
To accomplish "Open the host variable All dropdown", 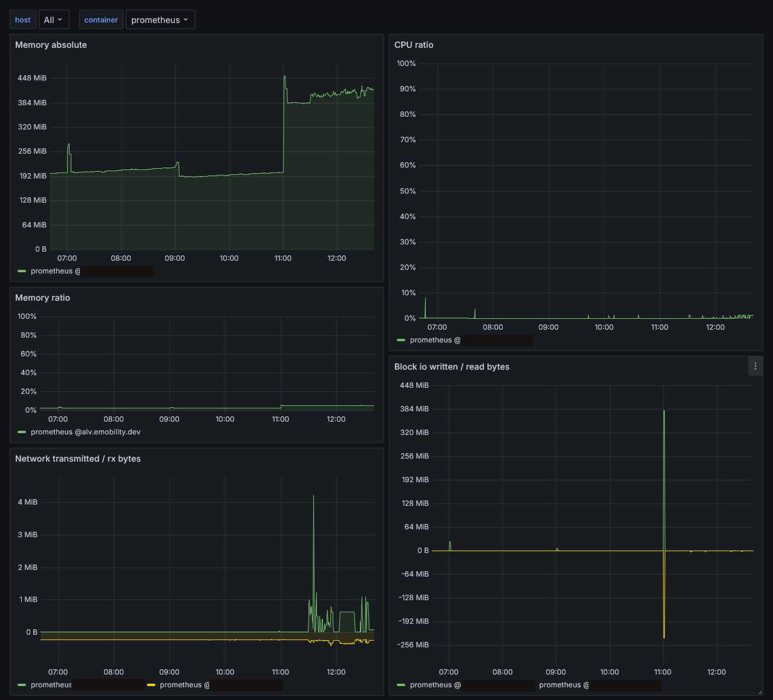I will tap(54, 19).
